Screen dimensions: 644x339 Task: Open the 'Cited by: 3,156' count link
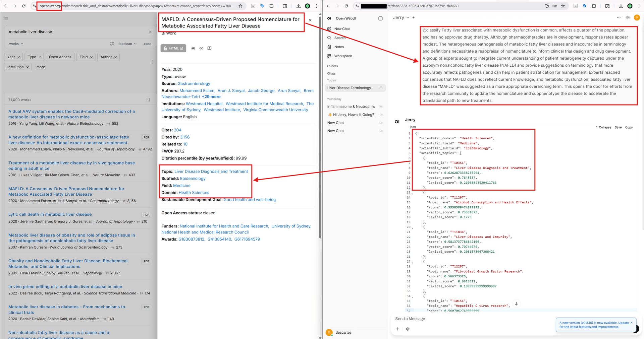[x=184, y=137]
